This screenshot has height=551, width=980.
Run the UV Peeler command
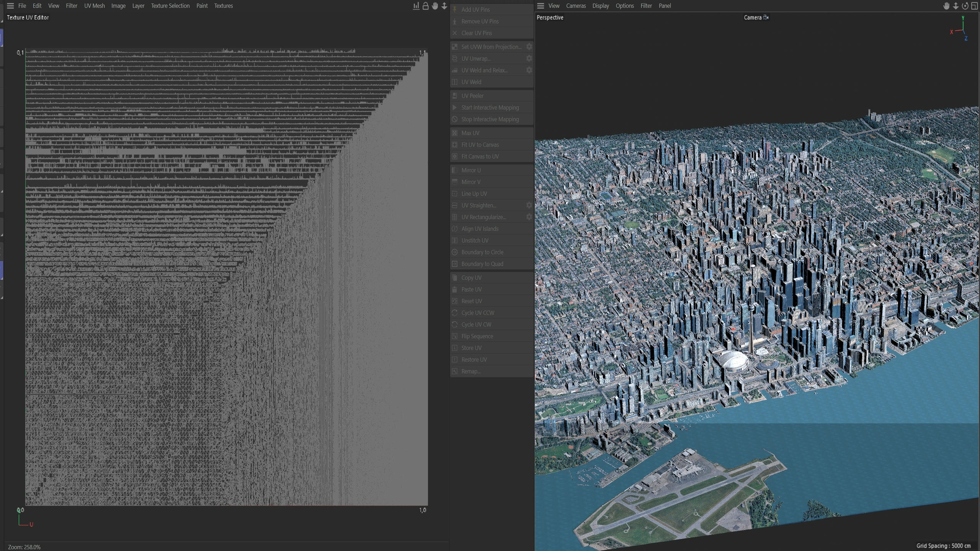(492, 96)
